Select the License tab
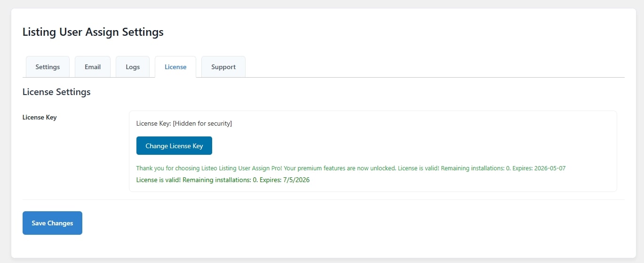 pyautogui.click(x=175, y=67)
